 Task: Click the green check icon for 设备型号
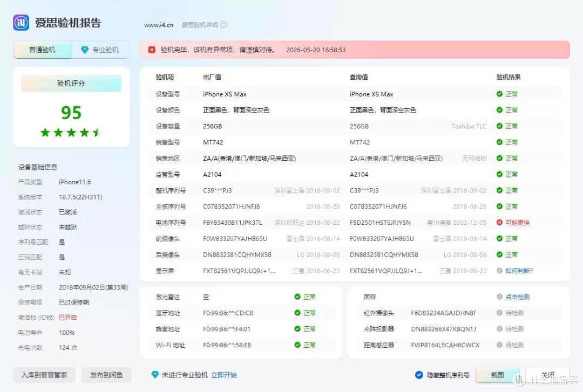tap(499, 94)
